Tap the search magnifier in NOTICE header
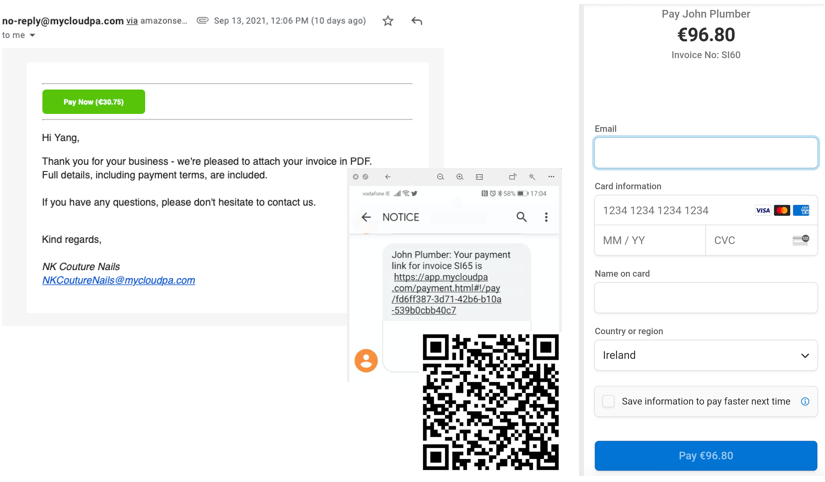Screen dimensions: 825x482 point(521,217)
